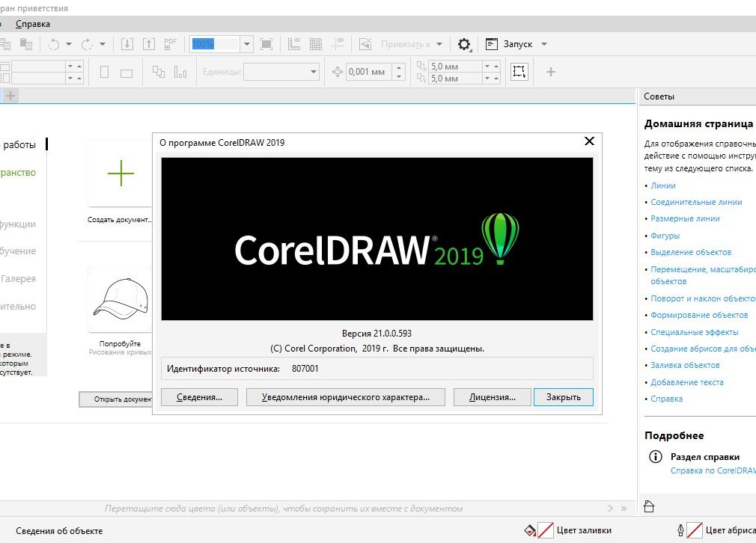Open the Справка menu
Viewport: 756px width, 543px height.
[33, 24]
